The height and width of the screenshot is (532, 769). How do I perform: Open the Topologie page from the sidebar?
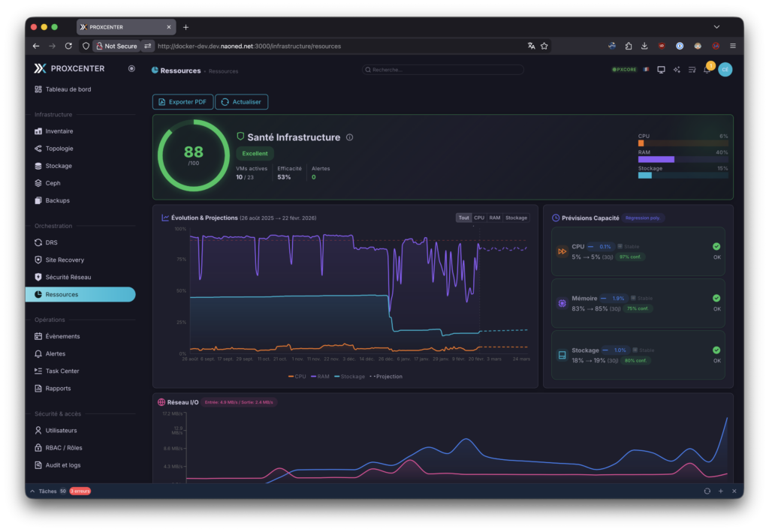click(59, 149)
